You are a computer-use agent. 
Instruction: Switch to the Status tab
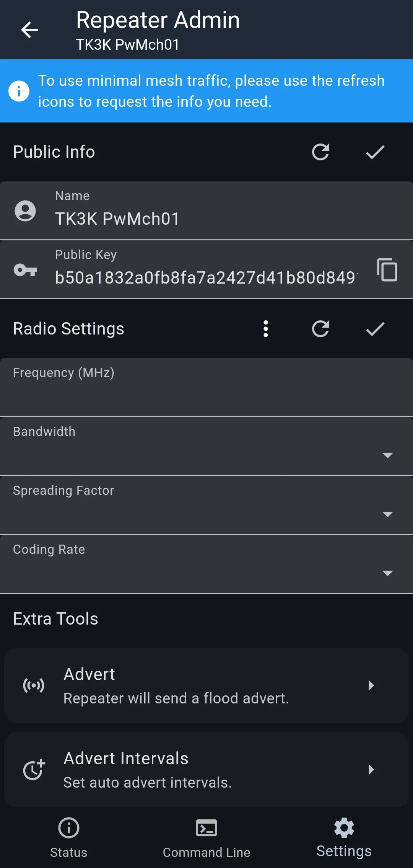coord(69,837)
